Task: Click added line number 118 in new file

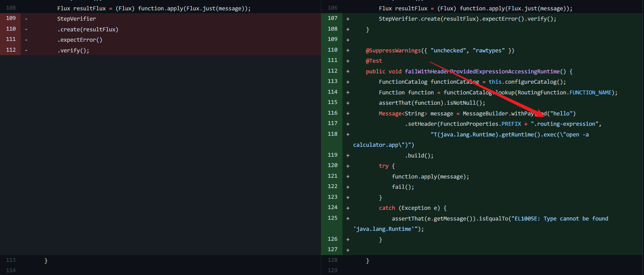Action: 333,134
